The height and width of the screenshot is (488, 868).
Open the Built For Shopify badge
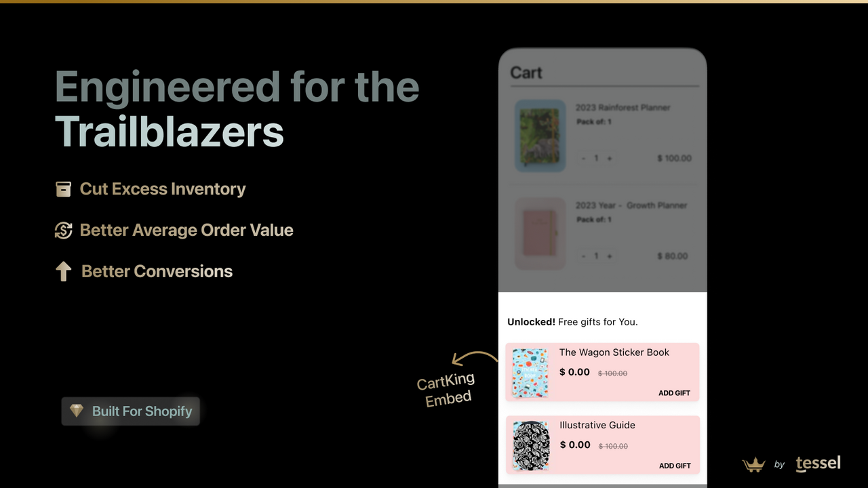(131, 411)
